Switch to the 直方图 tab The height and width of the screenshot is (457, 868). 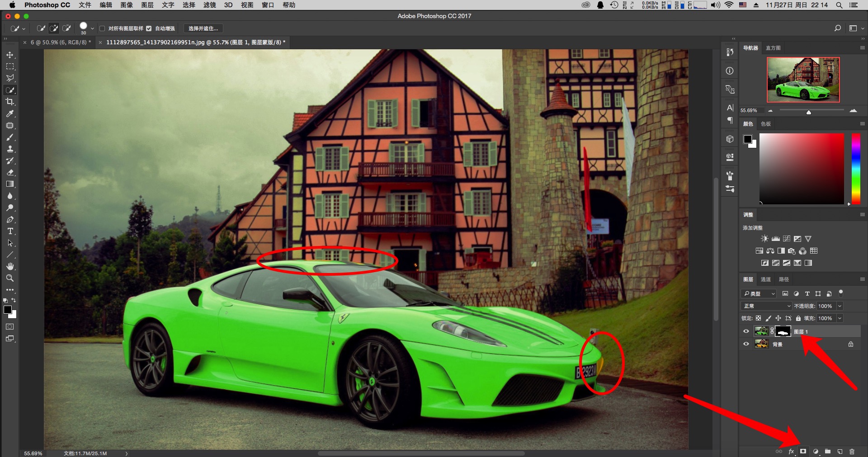click(x=773, y=48)
